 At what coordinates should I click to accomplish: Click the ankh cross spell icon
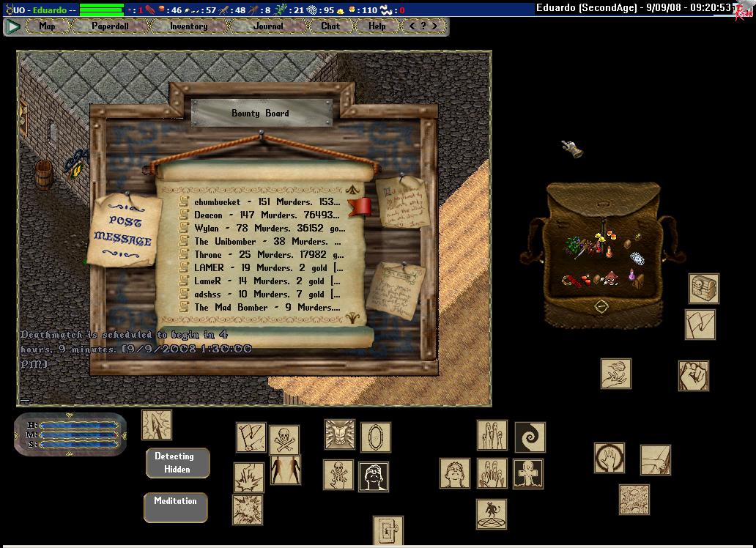(528, 474)
